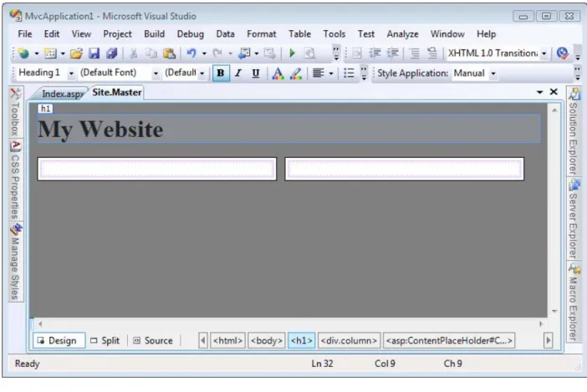The image size is (587, 392).
Task: Select the <h1> tag in the tag navigator
Action: (x=301, y=340)
